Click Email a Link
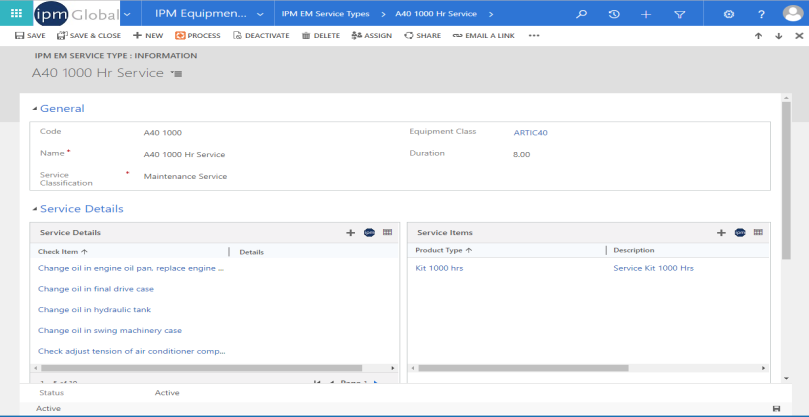Viewport: 809px width, 417px height. click(x=483, y=36)
